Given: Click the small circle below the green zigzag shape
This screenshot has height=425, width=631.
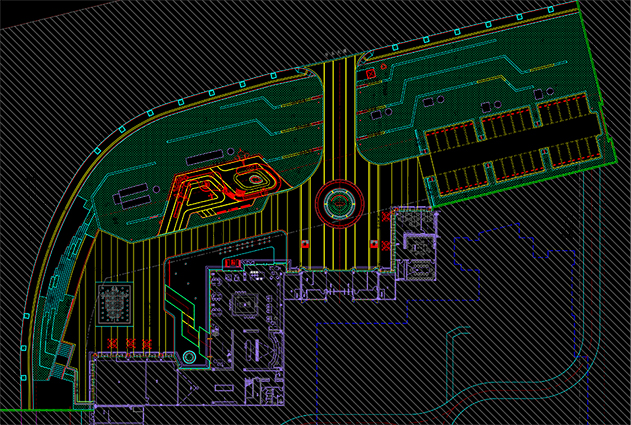Looking at the screenshot, I should (188, 358).
